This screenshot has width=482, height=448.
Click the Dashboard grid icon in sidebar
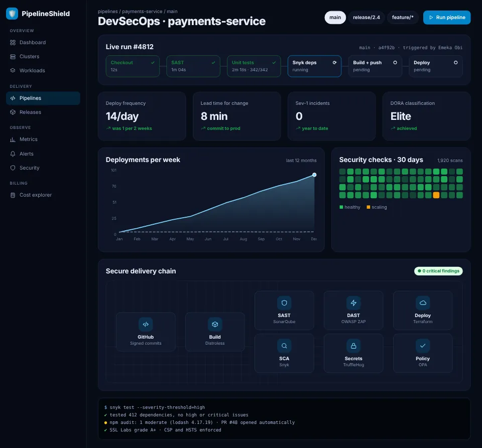click(x=13, y=42)
